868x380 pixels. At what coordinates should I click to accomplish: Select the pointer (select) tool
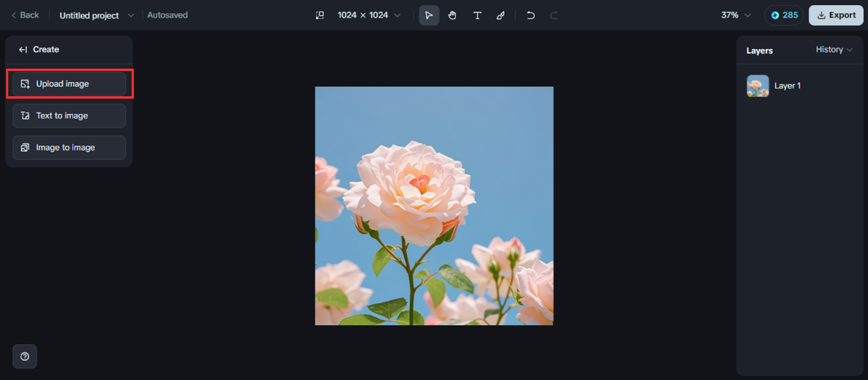tap(429, 15)
